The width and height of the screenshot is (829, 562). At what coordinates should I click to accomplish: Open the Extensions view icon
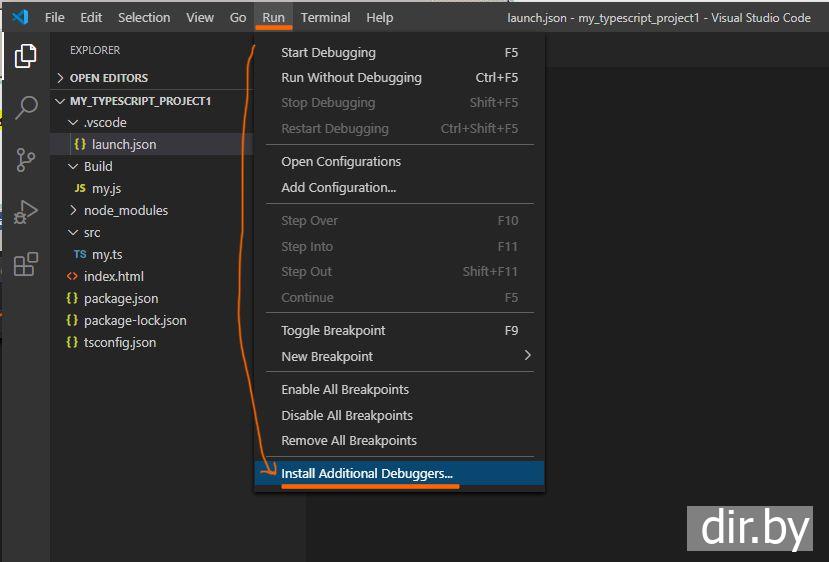tap(25, 264)
